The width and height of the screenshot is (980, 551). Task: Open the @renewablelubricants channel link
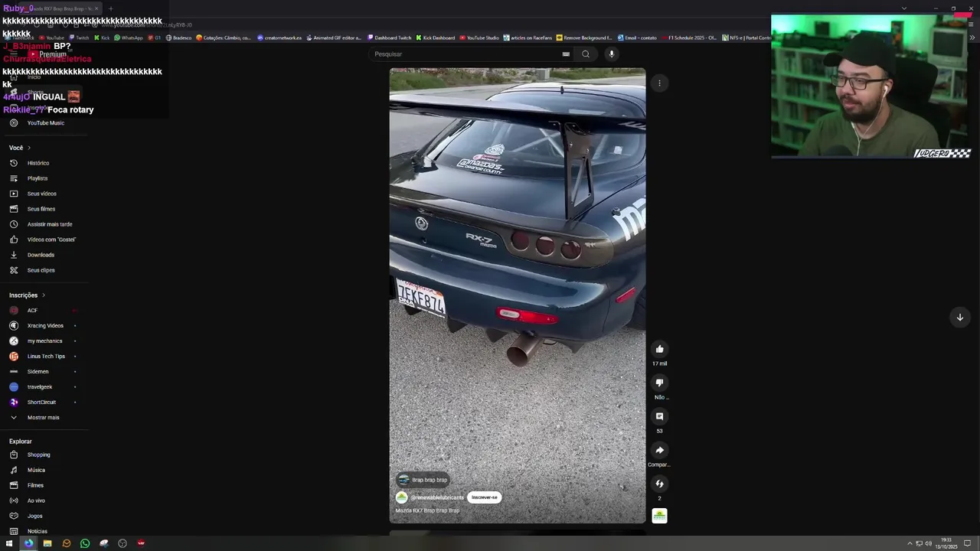(436, 497)
